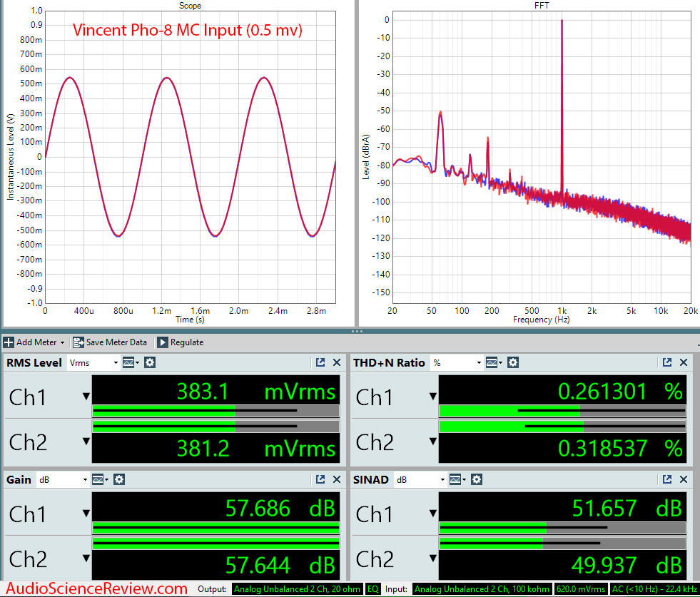Click the FFT graph title

point(542,6)
